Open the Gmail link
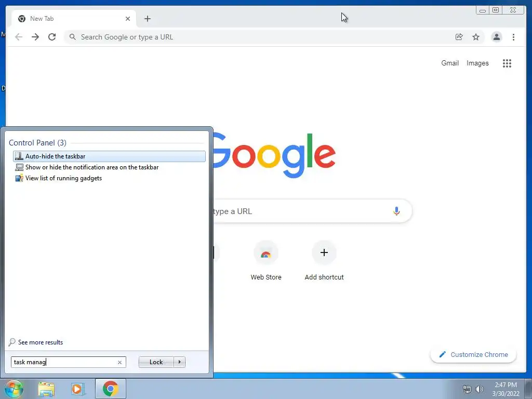Screen dimensions: 532x399 450,63
